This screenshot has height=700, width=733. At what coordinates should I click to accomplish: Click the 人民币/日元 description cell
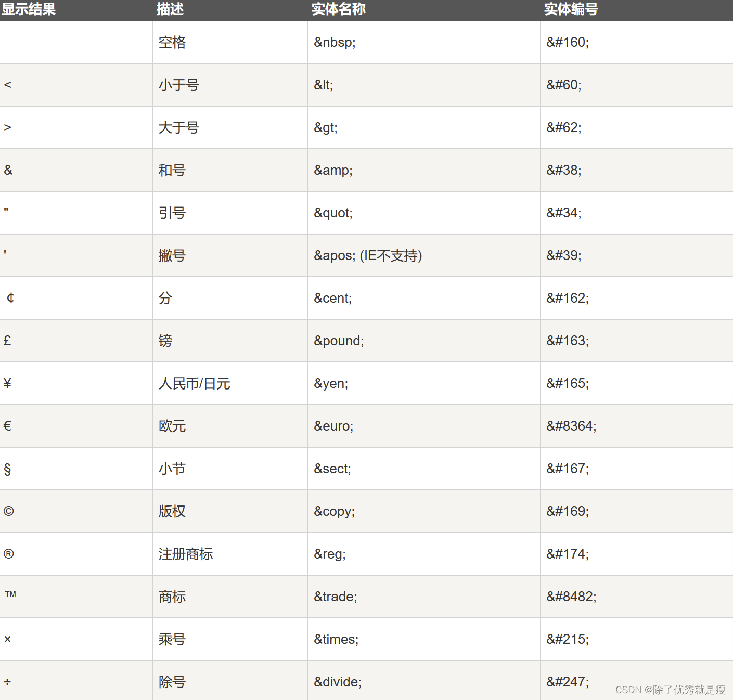coord(195,383)
